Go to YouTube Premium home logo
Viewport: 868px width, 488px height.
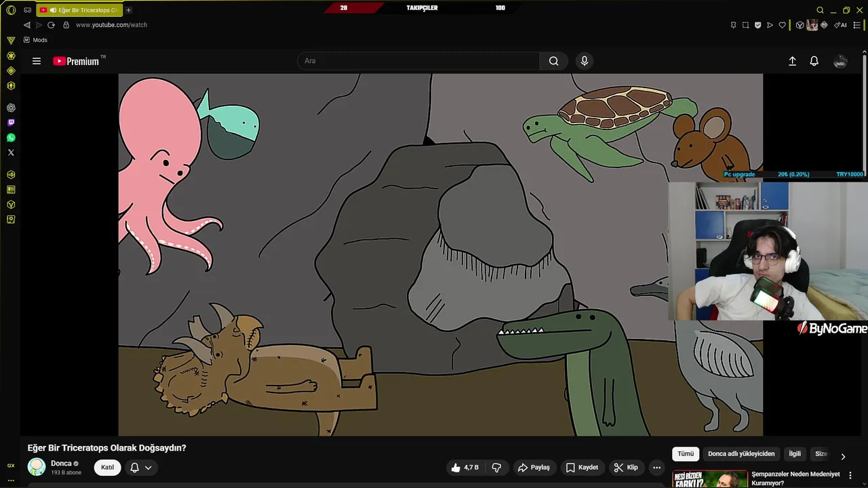[76, 61]
